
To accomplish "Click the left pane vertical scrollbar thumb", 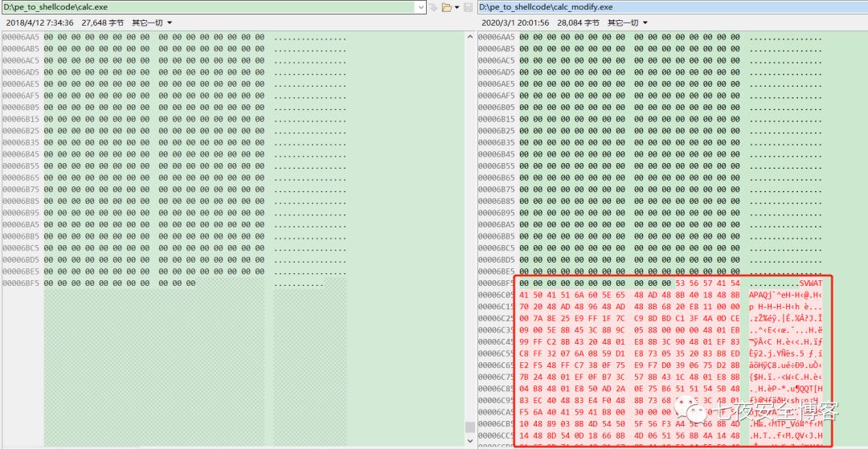I will pyautogui.click(x=470, y=427).
